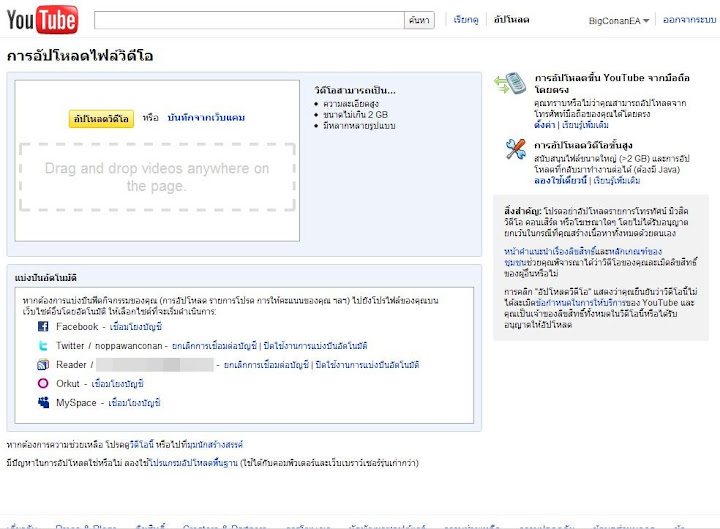Open the อัปโหลด upload menu item

[x=511, y=20]
